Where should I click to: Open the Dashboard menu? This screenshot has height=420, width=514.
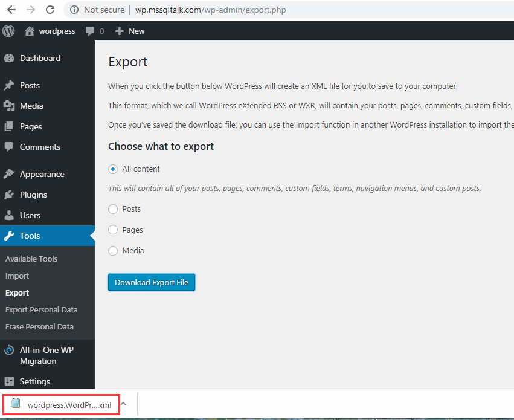point(40,59)
